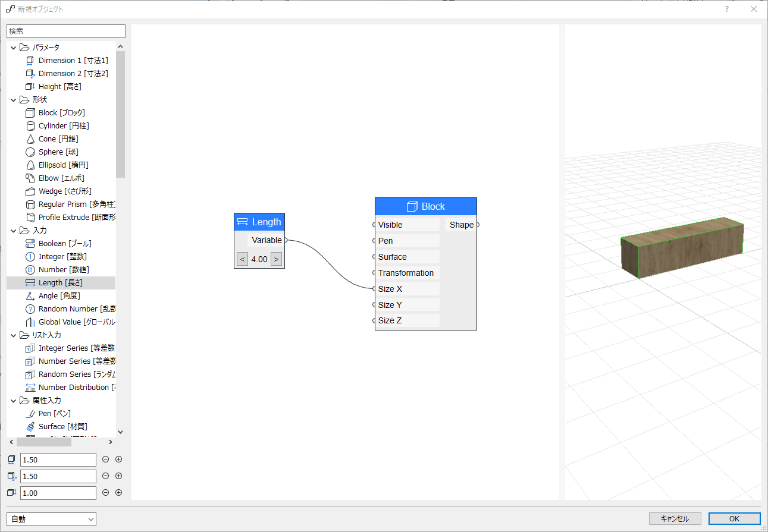Click the Visible input of Block node
The image size is (768, 532).
(x=407, y=225)
